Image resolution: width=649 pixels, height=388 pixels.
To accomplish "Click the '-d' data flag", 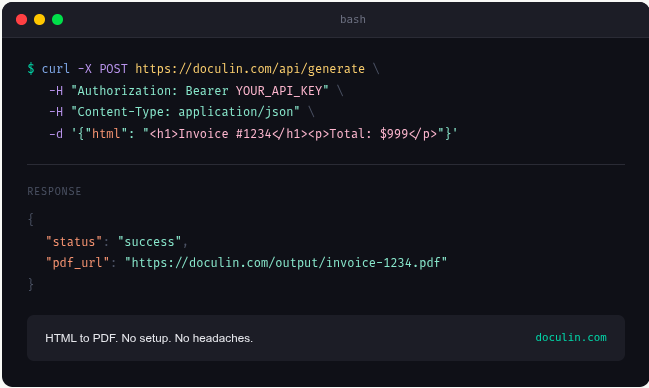I will tap(56, 134).
